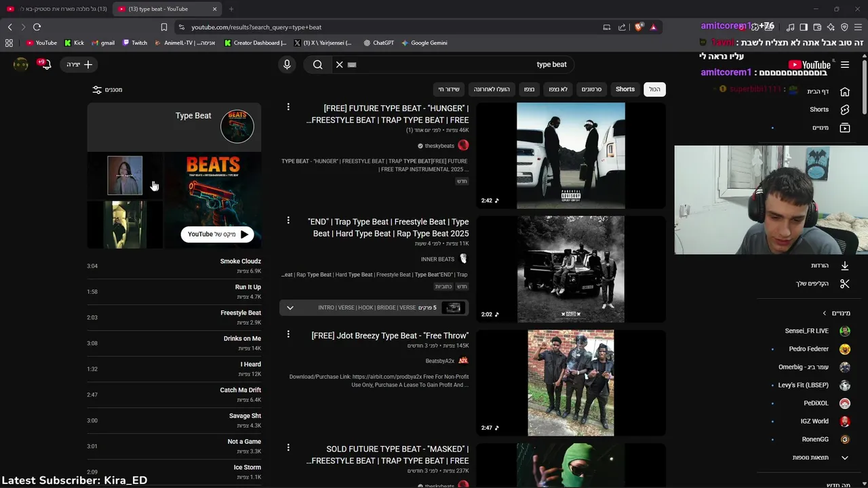Play track Freestyle Beat
The image size is (868, 488).
pyautogui.click(x=174, y=317)
